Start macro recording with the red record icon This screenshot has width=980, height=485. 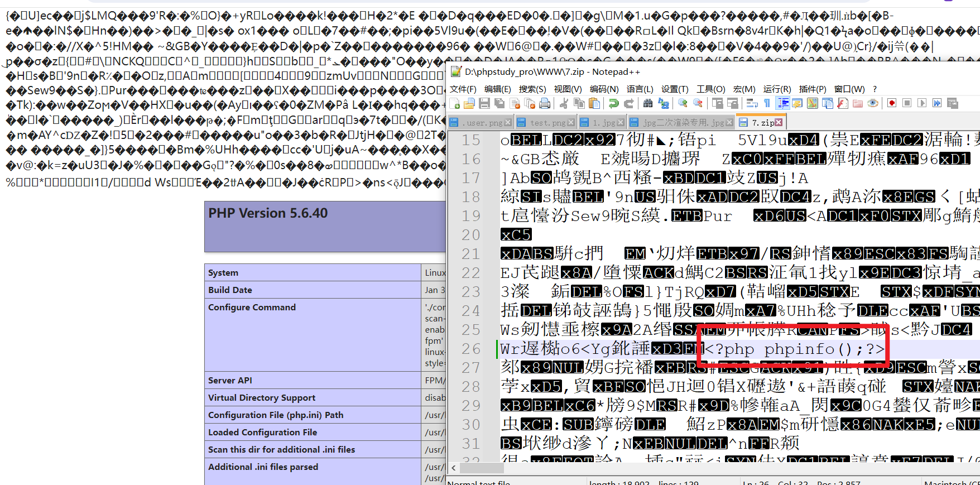(892, 103)
